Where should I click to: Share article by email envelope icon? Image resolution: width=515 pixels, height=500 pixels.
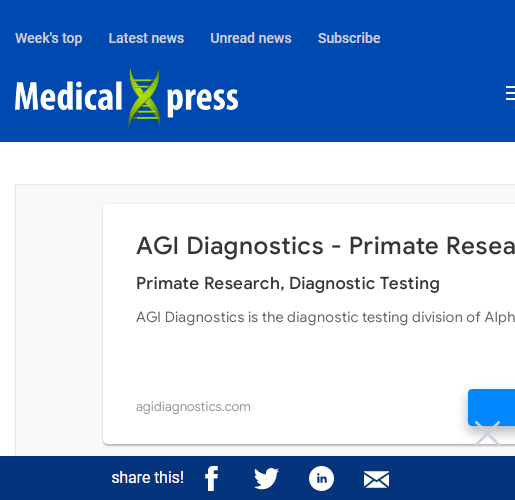376,479
